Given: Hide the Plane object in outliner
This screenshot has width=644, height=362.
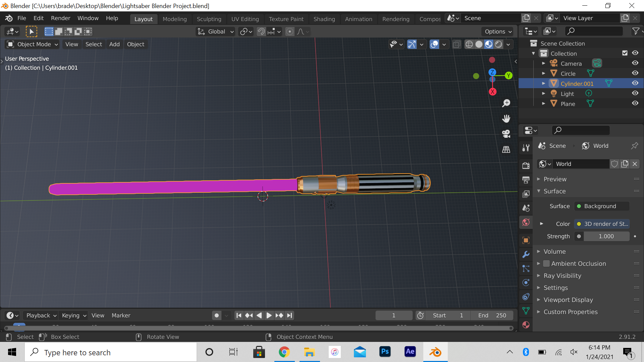Looking at the screenshot, I should [635, 103].
